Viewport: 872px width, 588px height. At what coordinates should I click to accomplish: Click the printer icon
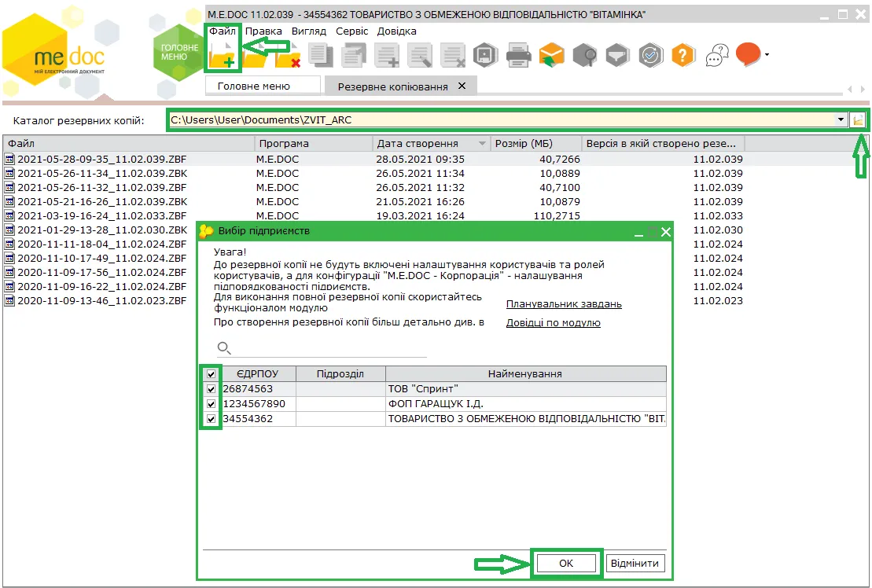coord(518,56)
